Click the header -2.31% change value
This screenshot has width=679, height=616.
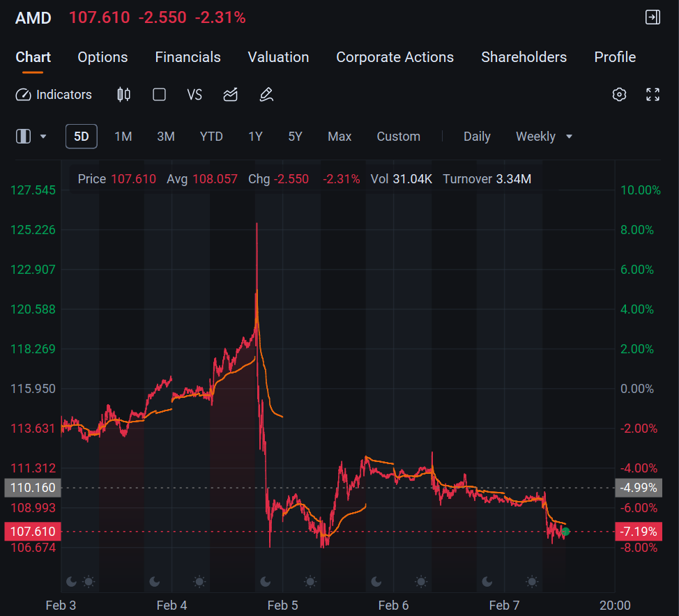click(x=220, y=17)
